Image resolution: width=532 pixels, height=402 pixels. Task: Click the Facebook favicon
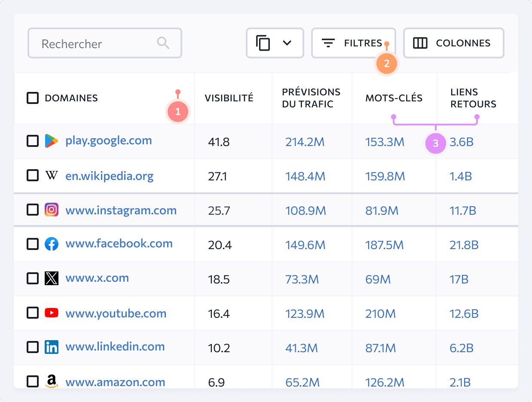51,244
